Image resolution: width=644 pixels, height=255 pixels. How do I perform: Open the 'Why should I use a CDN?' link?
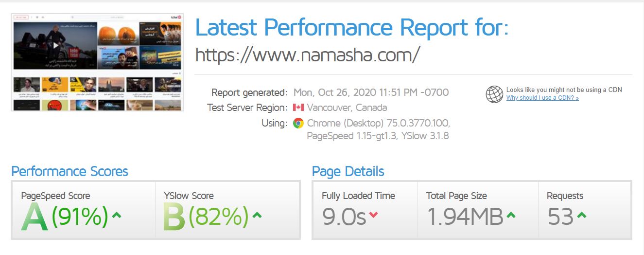click(542, 98)
